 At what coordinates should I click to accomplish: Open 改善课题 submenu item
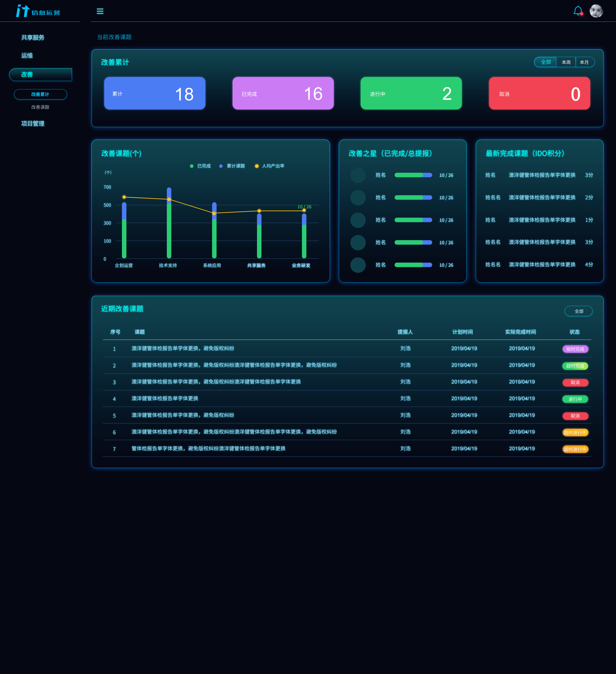coord(40,107)
